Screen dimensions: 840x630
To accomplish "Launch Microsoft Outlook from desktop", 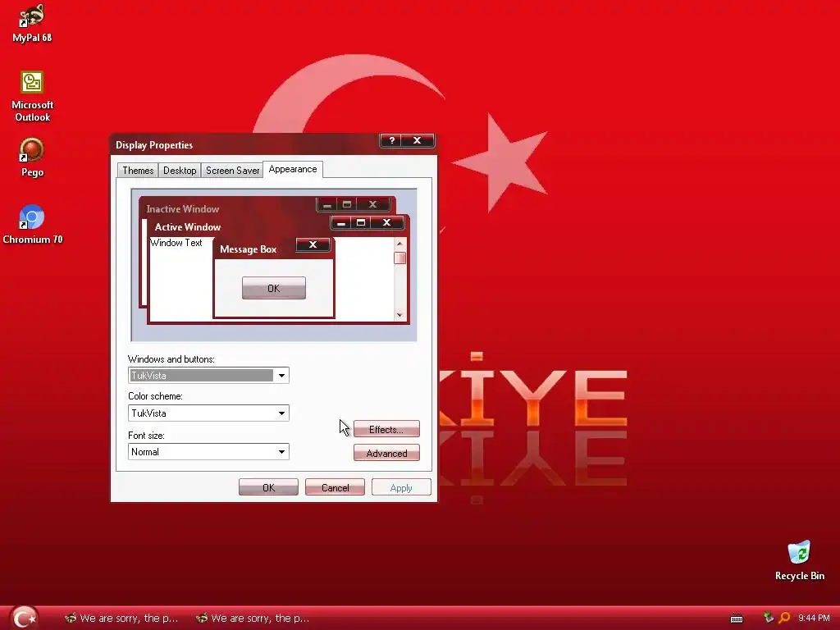I will pos(32,97).
